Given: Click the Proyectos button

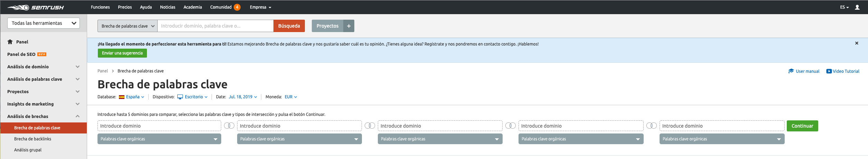Looking at the screenshot, I should [x=327, y=26].
